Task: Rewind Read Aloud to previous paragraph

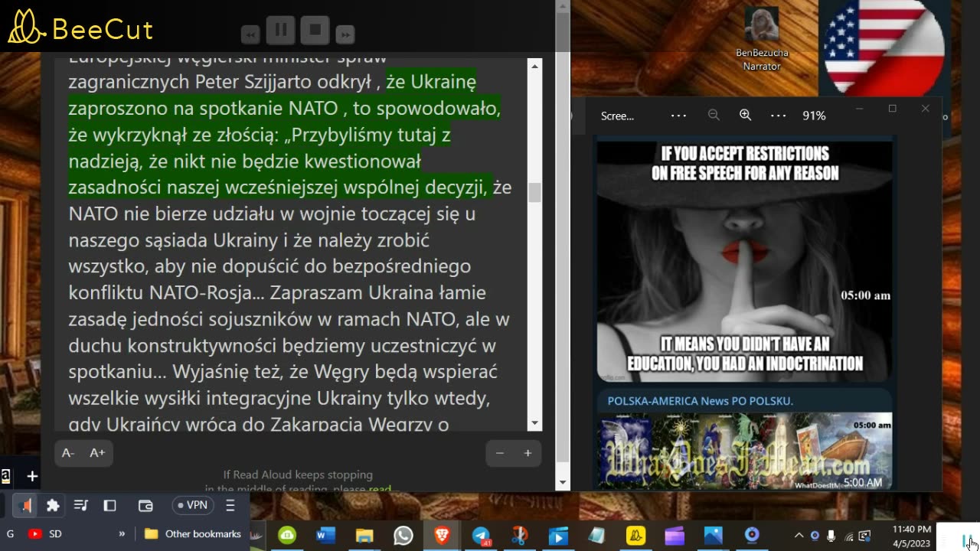Action: tap(250, 34)
